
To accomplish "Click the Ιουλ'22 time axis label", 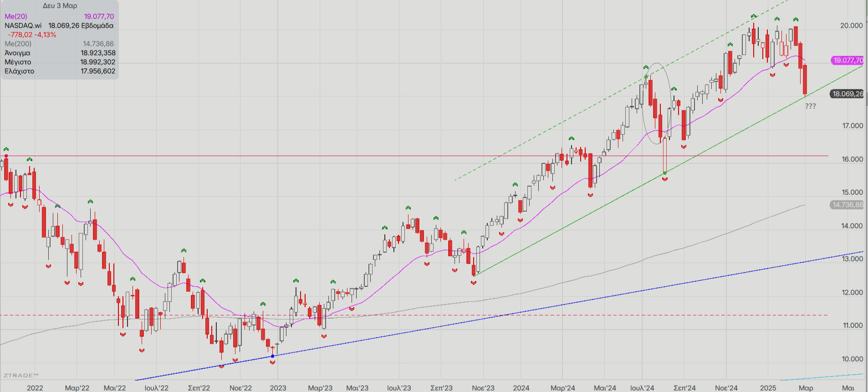I will (156, 388).
